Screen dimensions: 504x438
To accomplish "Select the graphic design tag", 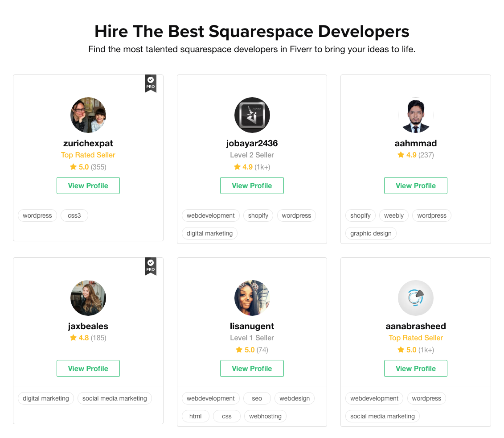I will [x=371, y=233].
